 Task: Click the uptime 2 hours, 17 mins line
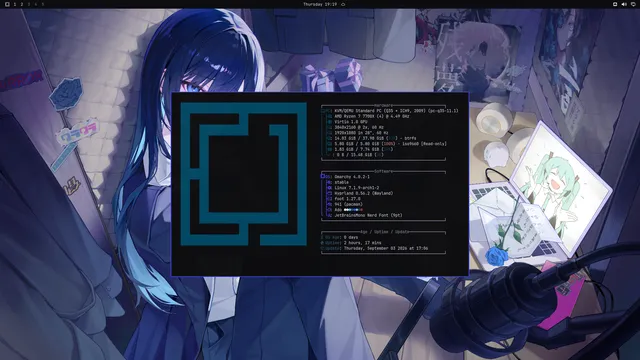[x=351, y=243]
